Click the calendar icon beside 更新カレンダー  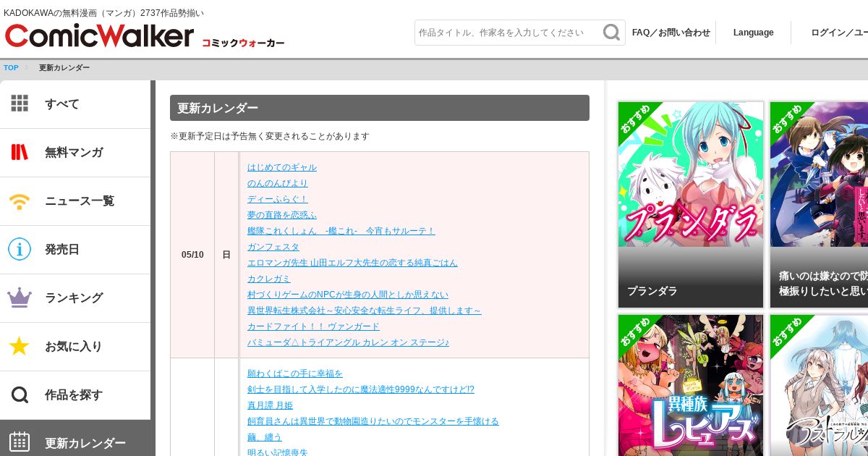tap(20, 442)
